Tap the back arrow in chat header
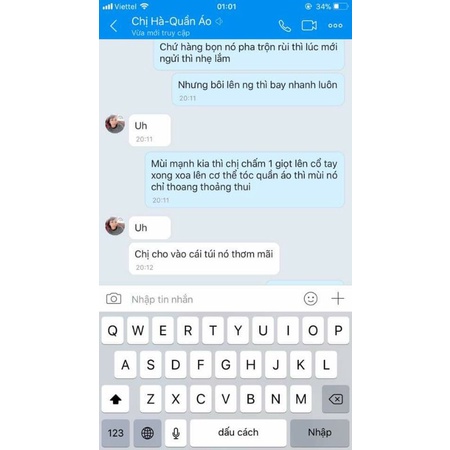This screenshot has width=450, height=450. coord(114,26)
